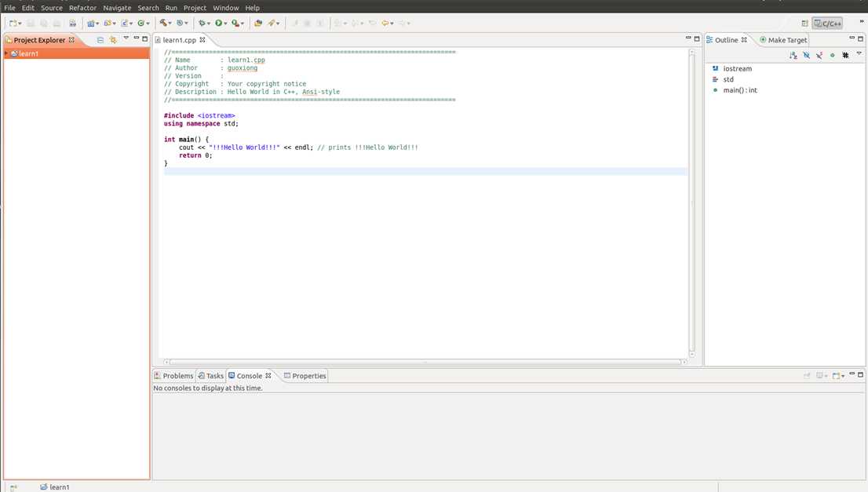Click the New file toolbar icon
The height and width of the screenshot is (492, 868).
(13, 24)
